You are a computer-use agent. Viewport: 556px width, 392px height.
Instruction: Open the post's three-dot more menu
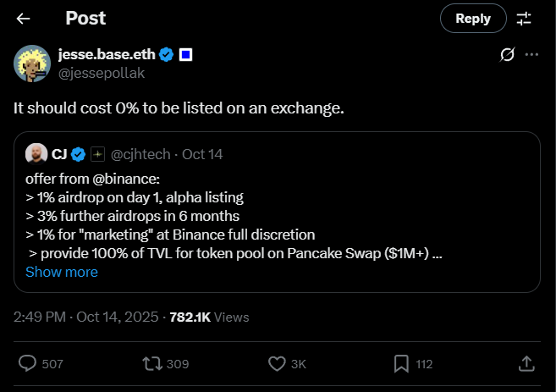(531, 55)
